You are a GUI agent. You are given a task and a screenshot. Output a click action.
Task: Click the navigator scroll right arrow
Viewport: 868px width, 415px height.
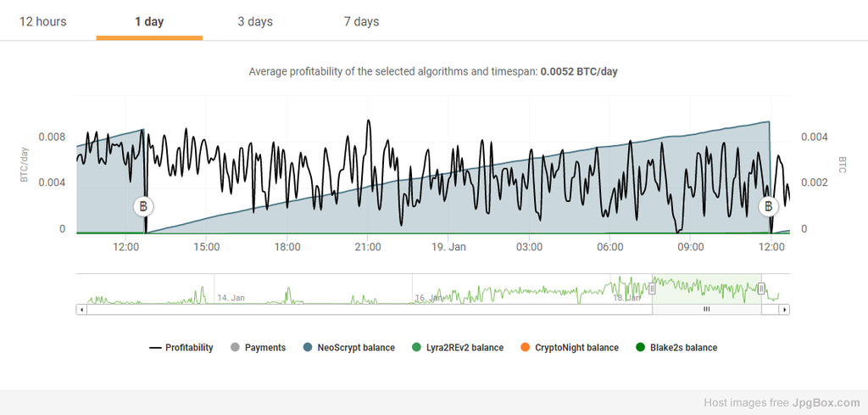tap(785, 310)
